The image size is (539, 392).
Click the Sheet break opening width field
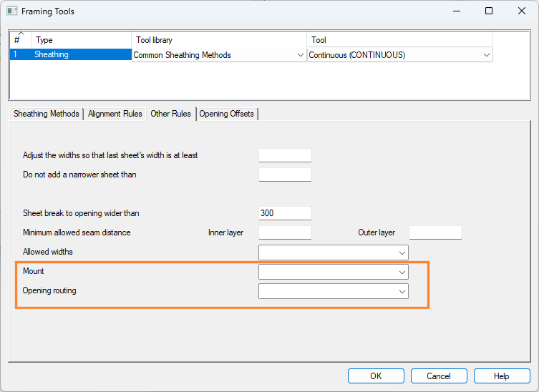pos(285,213)
